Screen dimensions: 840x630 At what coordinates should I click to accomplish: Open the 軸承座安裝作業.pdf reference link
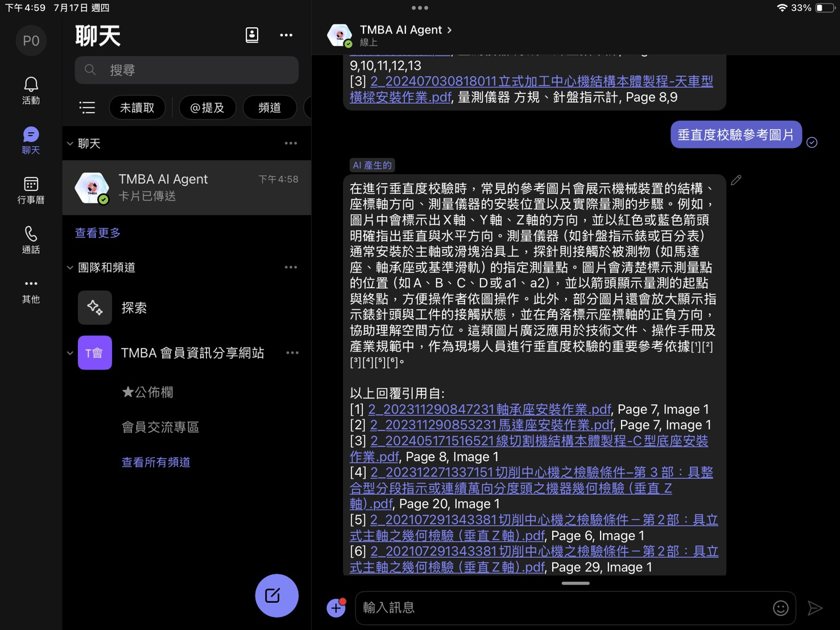[489, 409]
